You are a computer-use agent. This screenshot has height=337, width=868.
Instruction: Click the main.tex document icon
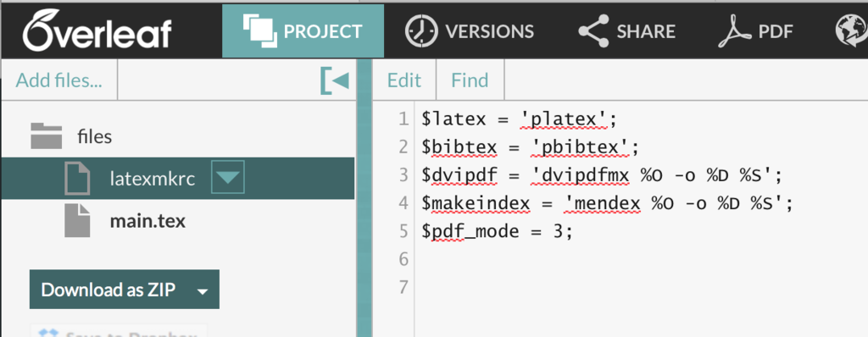[77, 221]
